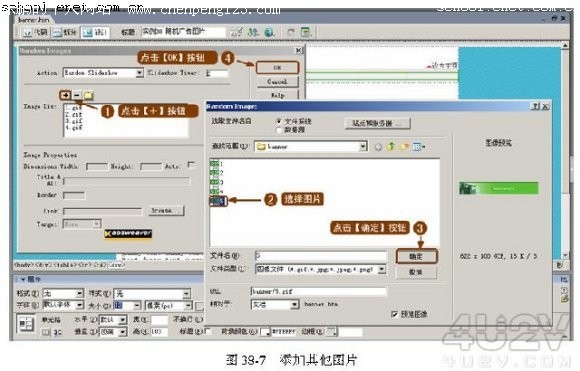This screenshot has height=371, width=580.
Task: Select image file 1 in file list
Action: pyautogui.click(x=217, y=163)
